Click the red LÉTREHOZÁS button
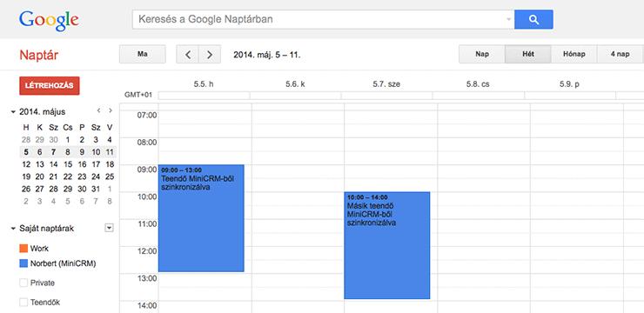Screen dimensions: 644x313 click(50, 86)
